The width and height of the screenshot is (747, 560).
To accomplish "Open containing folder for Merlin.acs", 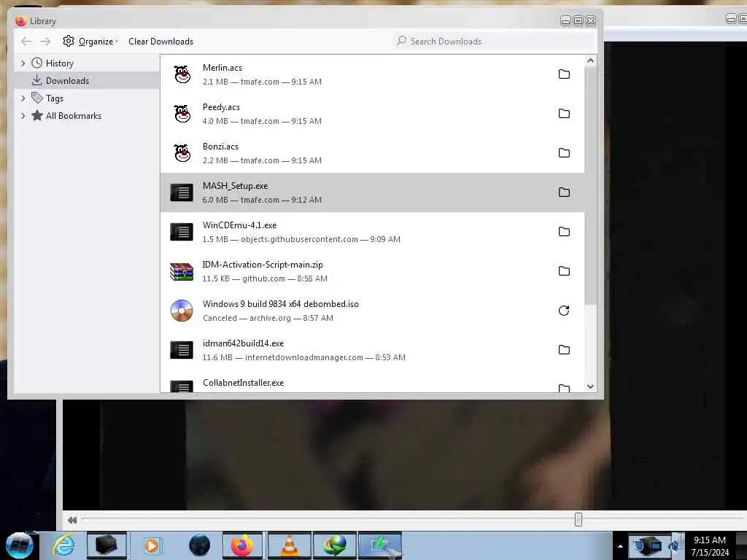I will [564, 74].
